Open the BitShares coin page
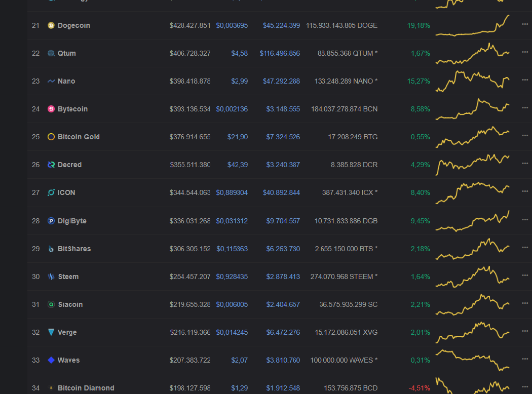532x394 pixels. pos(74,249)
